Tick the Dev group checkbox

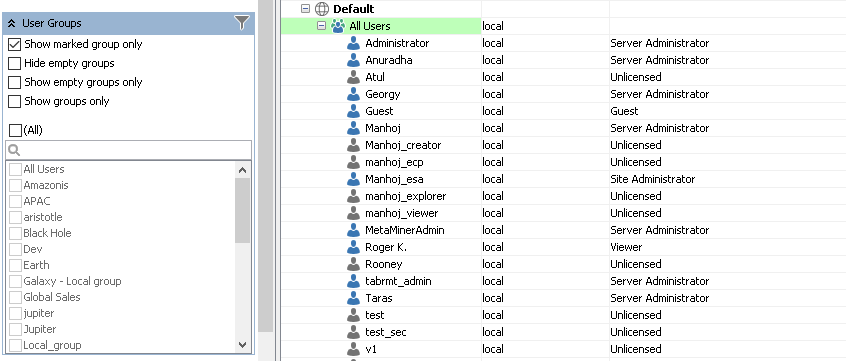point(15,249)
